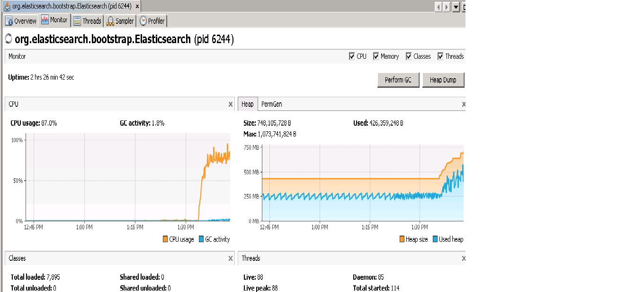The image size is (644, 292).
Task: Click the orange CPU usage legend swatch
Action: click(x=165, y=239)
